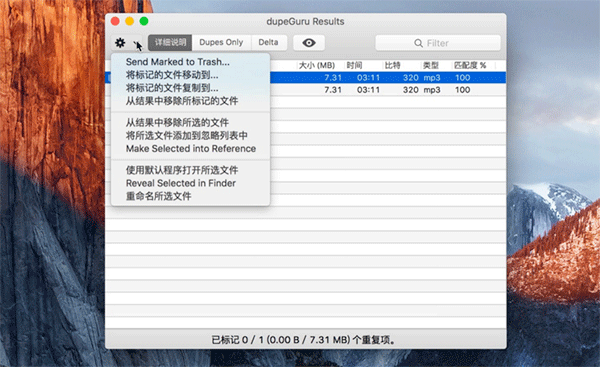
Task: Click the 已标记 0 / 1 status text
Action: click(x=304, y=340)
